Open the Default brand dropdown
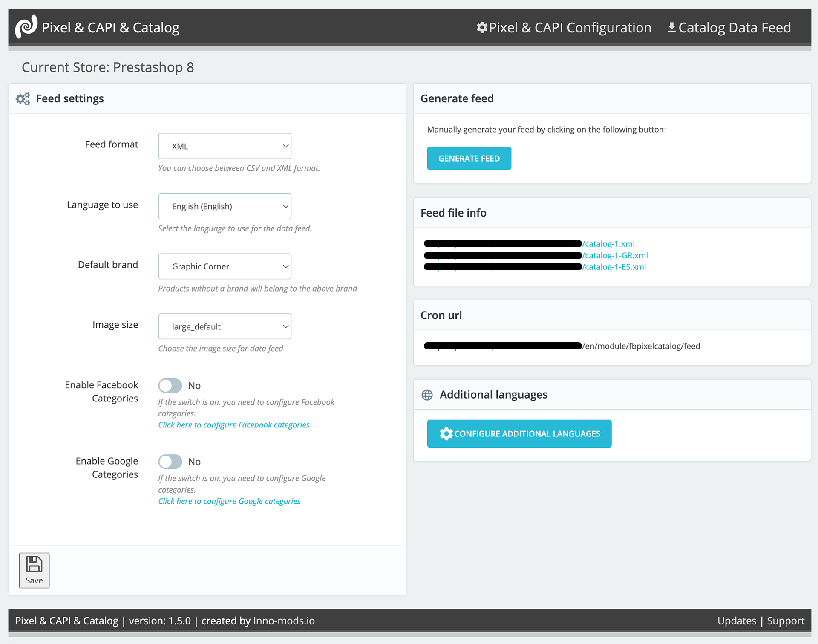This screenshot has width=818, height=644. [x=225, y=266]
